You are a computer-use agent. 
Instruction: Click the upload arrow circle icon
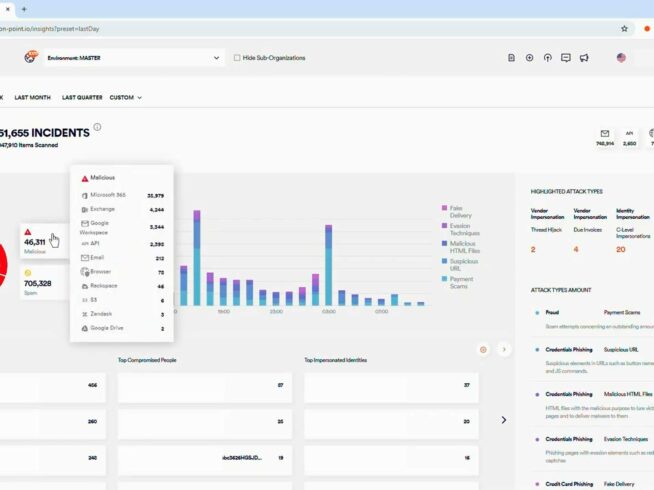548,58
